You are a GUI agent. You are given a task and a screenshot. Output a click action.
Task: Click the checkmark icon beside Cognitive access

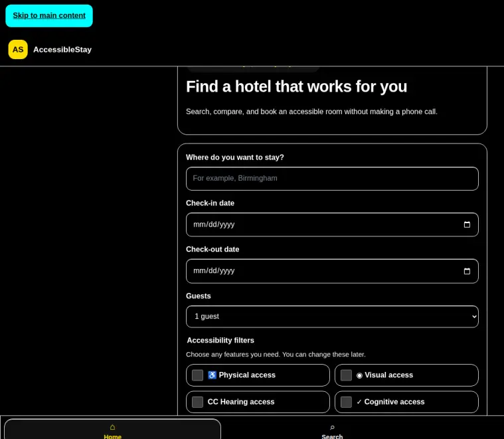[x=359, y=402]
